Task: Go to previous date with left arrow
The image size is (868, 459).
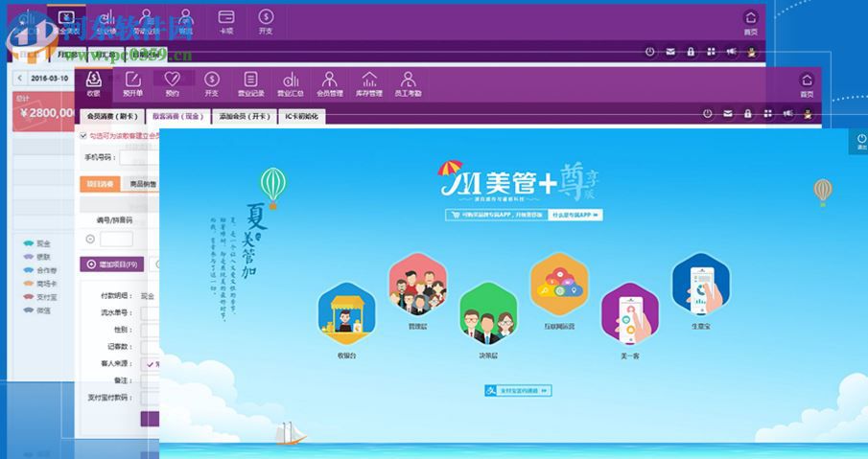Action: pyautogui.click(x=20, y=78)
